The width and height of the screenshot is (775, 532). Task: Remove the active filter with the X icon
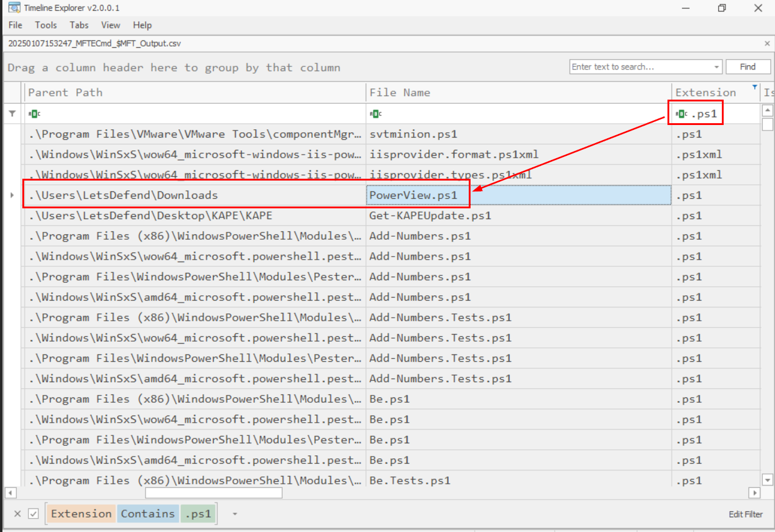(18, 514)
